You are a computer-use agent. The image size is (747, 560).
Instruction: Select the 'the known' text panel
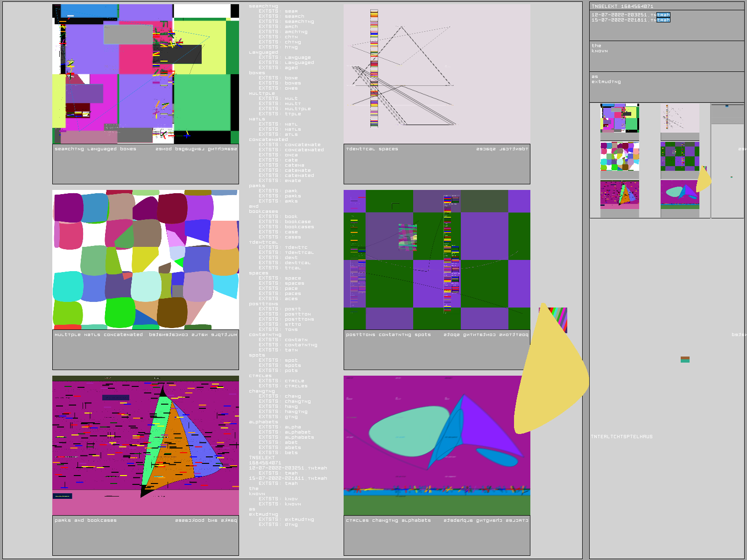coord(666,56)
